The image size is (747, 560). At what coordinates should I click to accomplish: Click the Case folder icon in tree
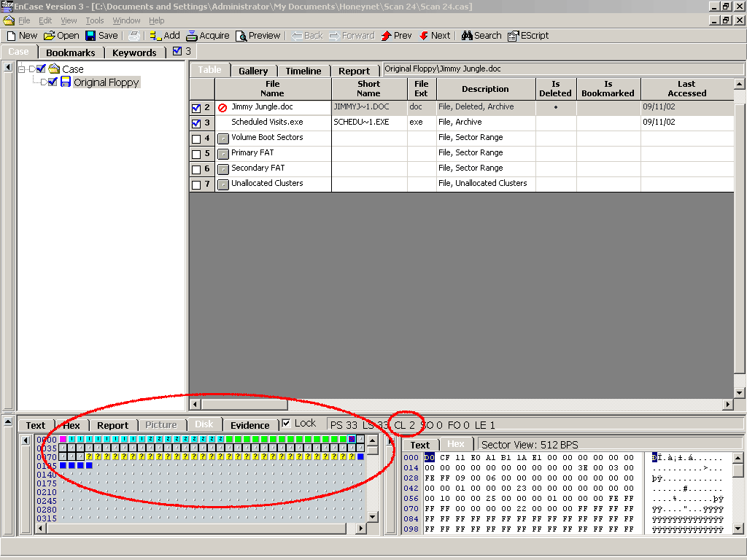54,69
